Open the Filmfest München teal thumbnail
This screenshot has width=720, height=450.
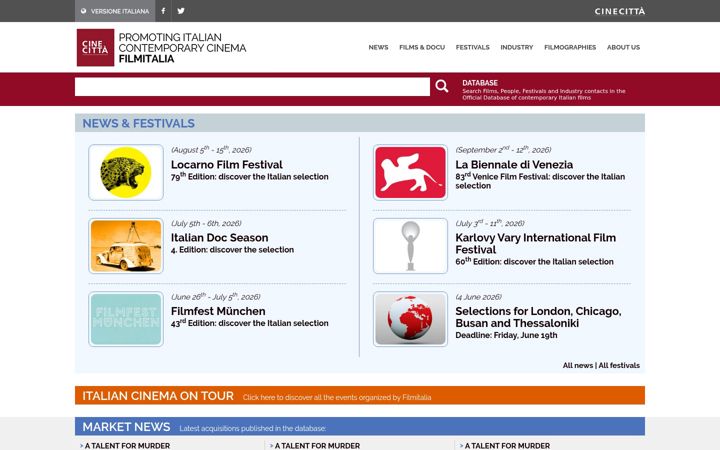point(126,319)
